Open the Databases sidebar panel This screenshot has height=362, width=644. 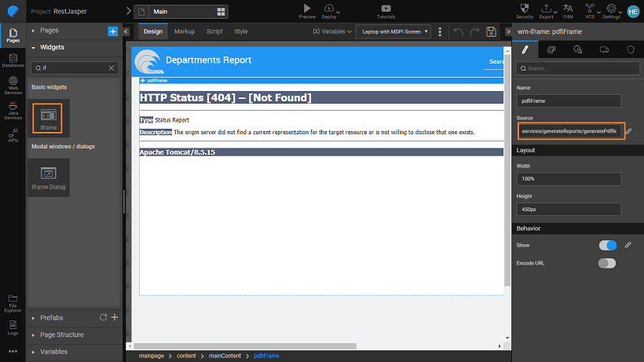pos(13,60)
